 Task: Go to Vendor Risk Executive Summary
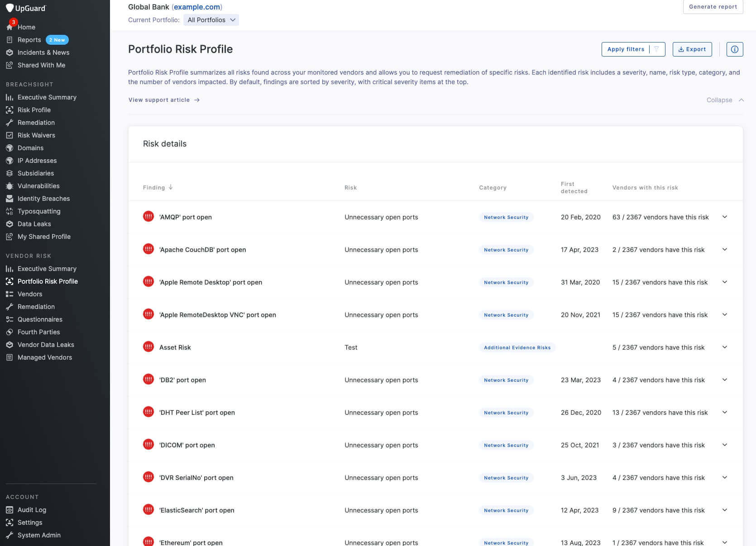click(47, 269)
